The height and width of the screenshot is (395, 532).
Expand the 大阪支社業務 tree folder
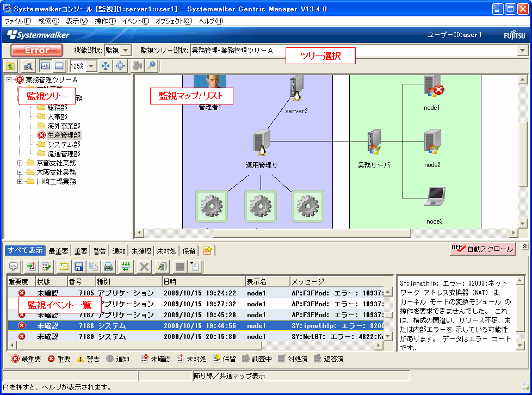coord(20,172)
